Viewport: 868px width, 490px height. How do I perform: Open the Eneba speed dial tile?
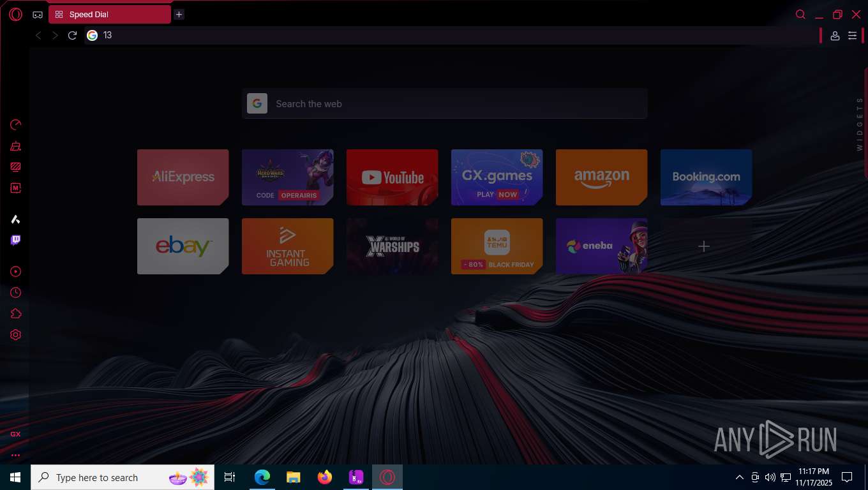601,246
